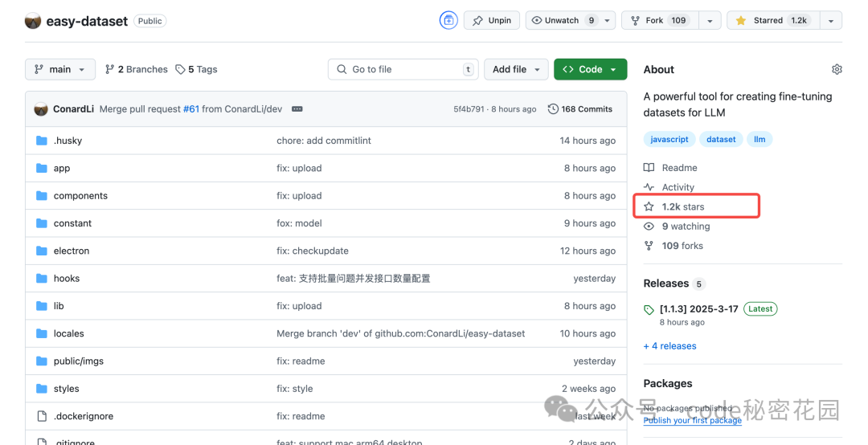Click the '2 weeks ago' timestamp
The image size is (868, 445).
(x=588, y=389)
